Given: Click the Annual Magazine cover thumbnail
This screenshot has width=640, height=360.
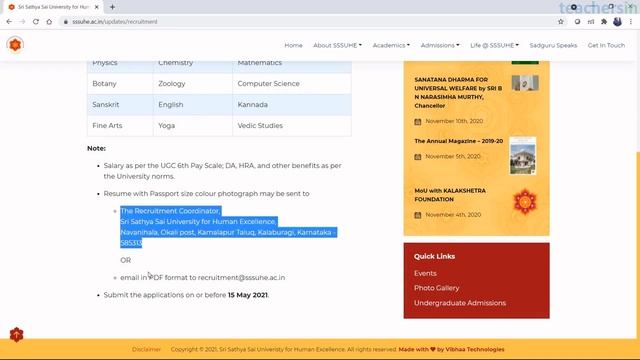Looking at the screenshot, I should click(x=523, y=156).
